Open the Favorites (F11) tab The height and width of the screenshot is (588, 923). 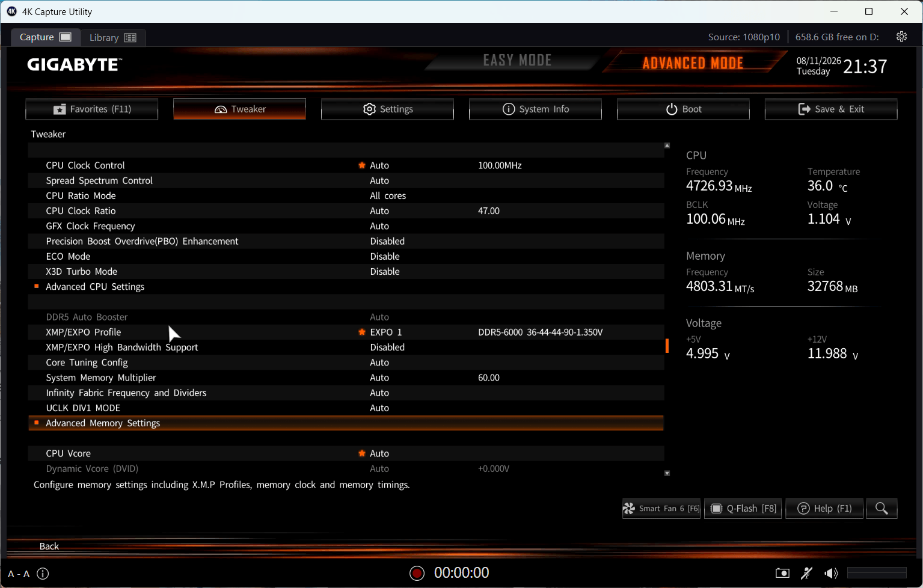[92, 109]
